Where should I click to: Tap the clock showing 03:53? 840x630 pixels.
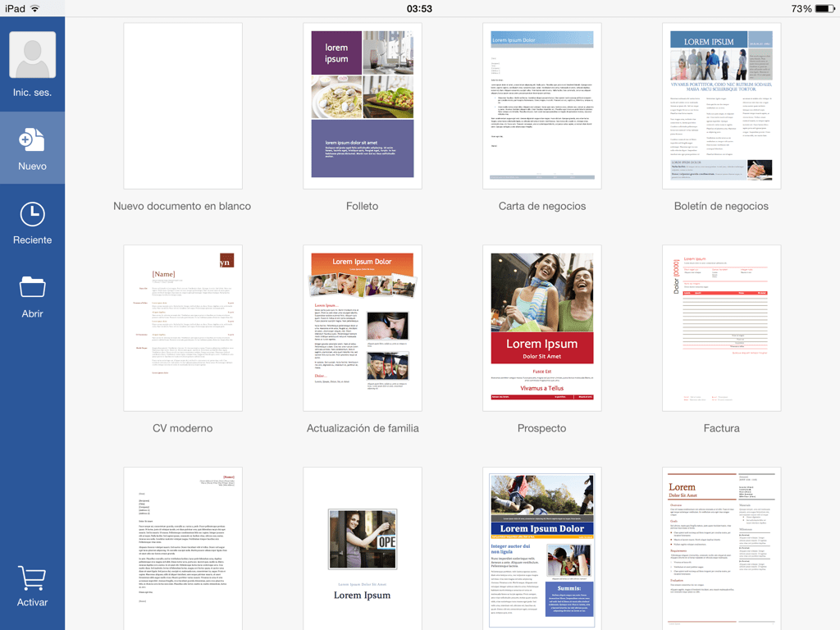tap(419, 7)
